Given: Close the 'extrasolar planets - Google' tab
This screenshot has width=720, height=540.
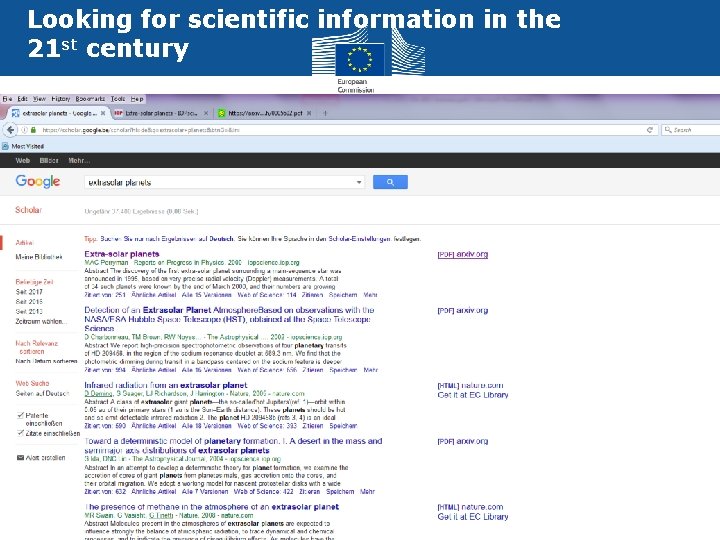Looking at the screenshot, I should coord(103,113).
